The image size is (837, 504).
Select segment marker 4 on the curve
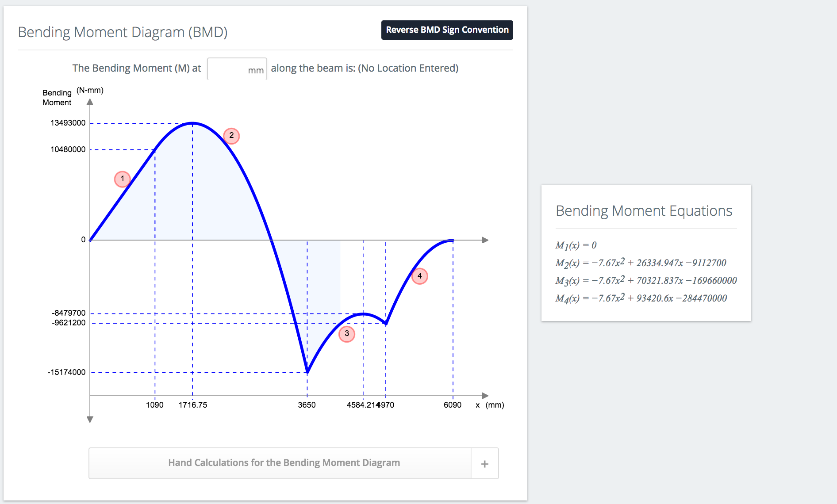pos(419,276)
